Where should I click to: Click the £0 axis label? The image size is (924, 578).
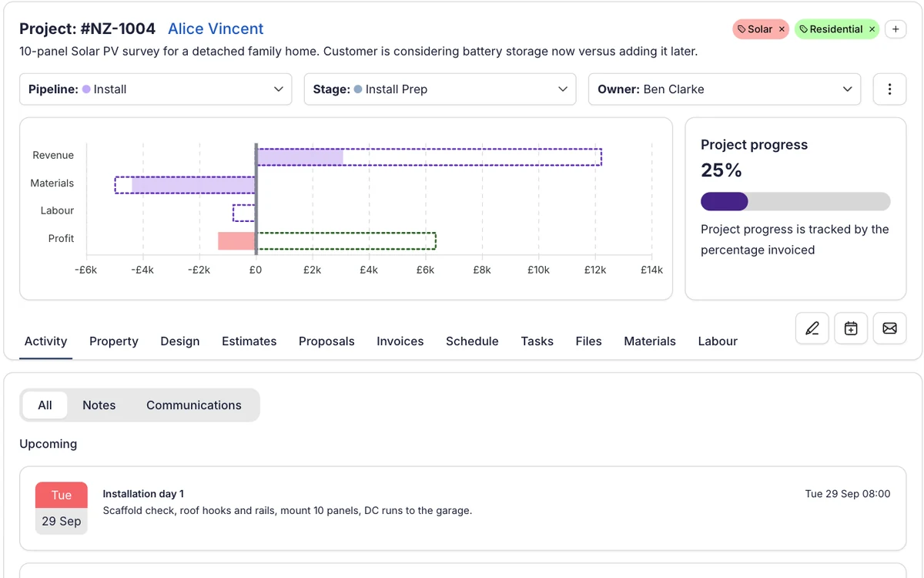coord(256,270)
